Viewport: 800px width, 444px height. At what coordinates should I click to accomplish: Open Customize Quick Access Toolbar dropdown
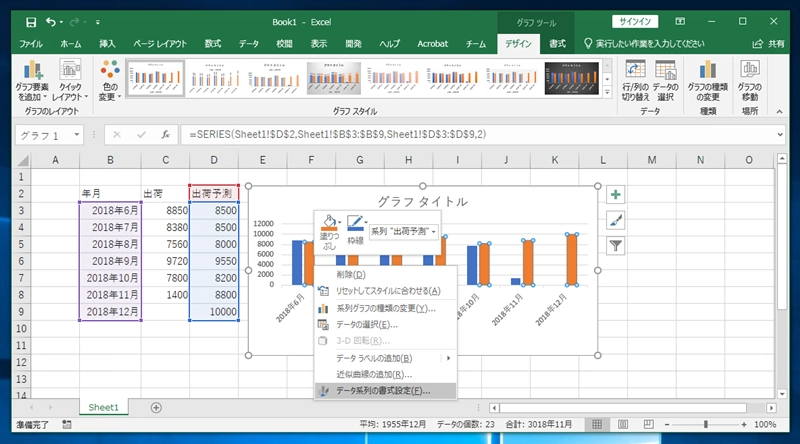pyautogui.click(x=97, y=22)
